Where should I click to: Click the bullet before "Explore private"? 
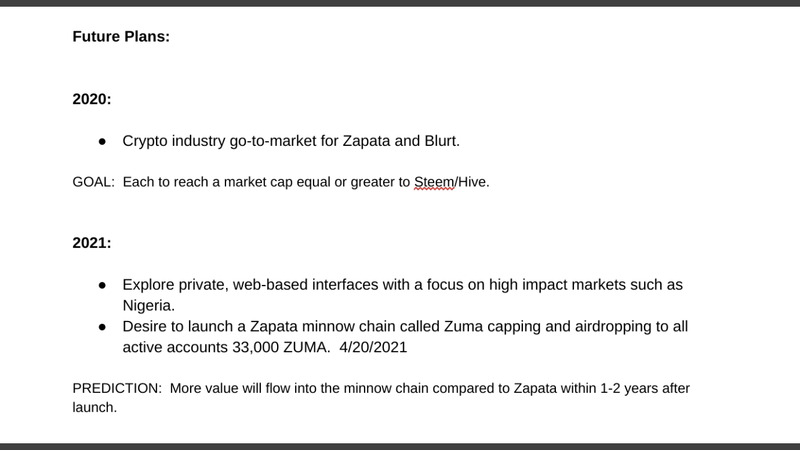103,285
